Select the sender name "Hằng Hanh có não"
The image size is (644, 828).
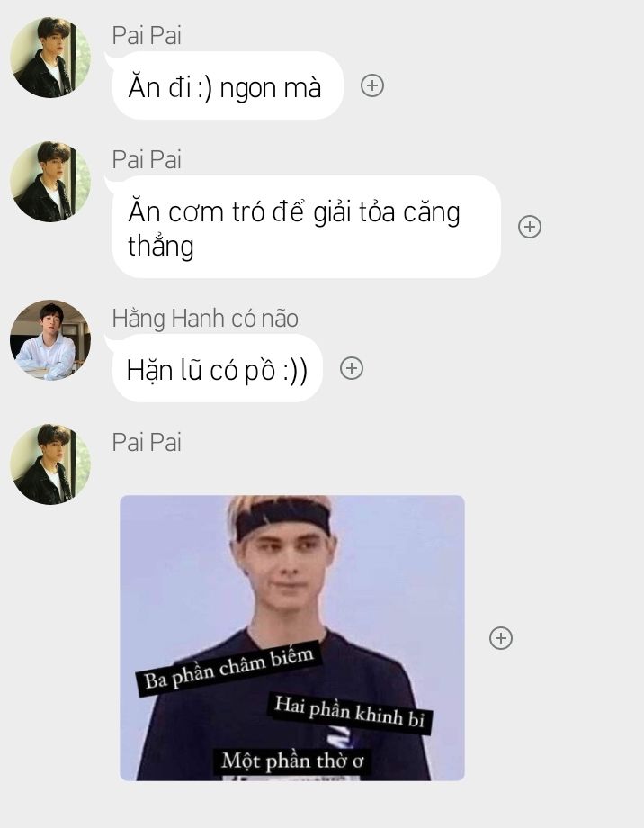pyautogui.click(x=205, y=319)
